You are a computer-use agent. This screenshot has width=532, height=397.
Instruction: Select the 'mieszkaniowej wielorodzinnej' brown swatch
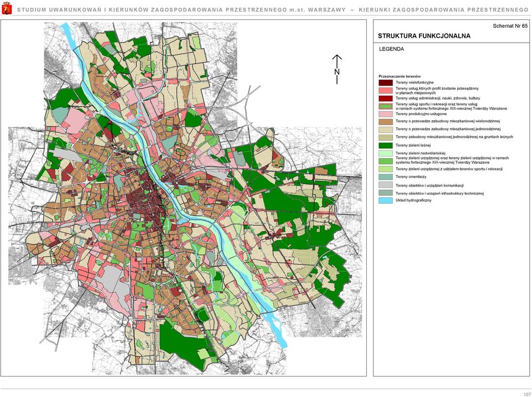tap(386, 121)
